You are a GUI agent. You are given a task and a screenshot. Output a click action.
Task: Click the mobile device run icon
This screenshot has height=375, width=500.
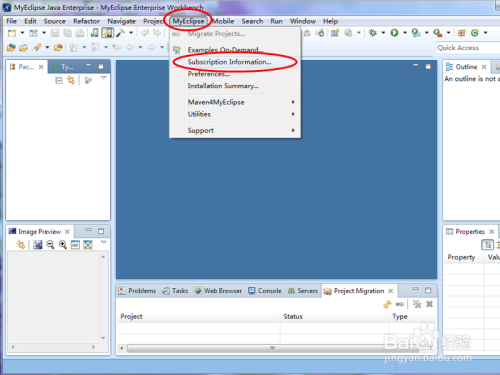pyautogui.click(x=95, y=33)
